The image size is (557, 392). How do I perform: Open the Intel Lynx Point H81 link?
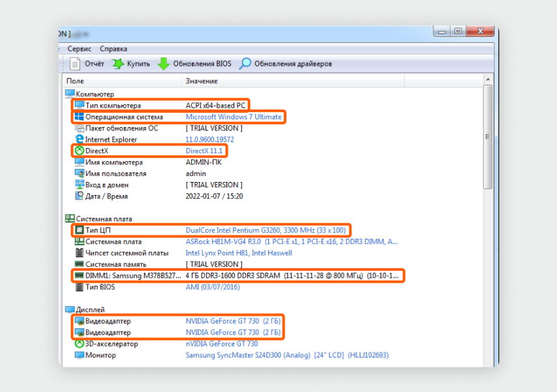tap(239, 252)
